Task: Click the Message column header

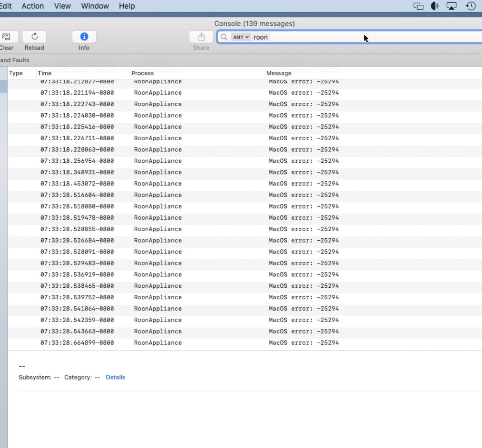Action: pos(279,73)
